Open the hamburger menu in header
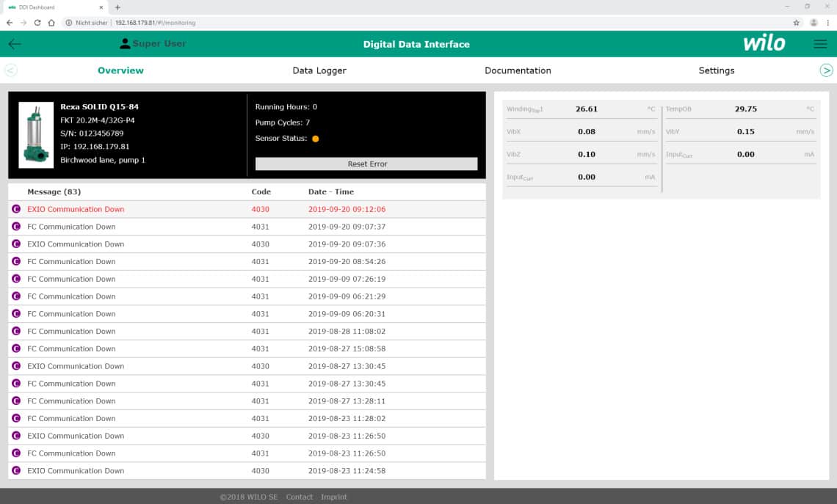The height and width of the screenshot is (504, 837). click(820, 44)
